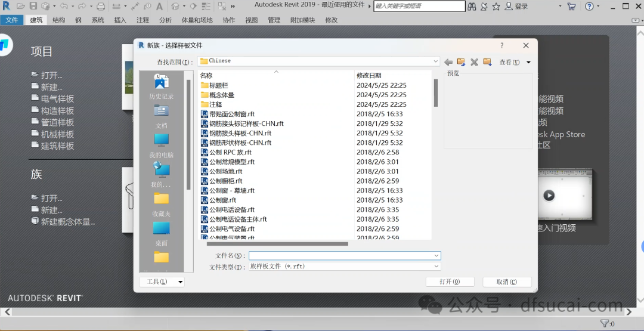644x331 pixels.
Task: Play the quick start video thumbnail
Action: pos(549,196)
